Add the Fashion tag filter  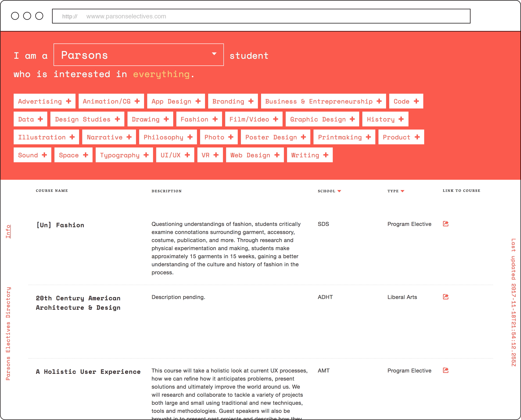[x=199, y=119]
